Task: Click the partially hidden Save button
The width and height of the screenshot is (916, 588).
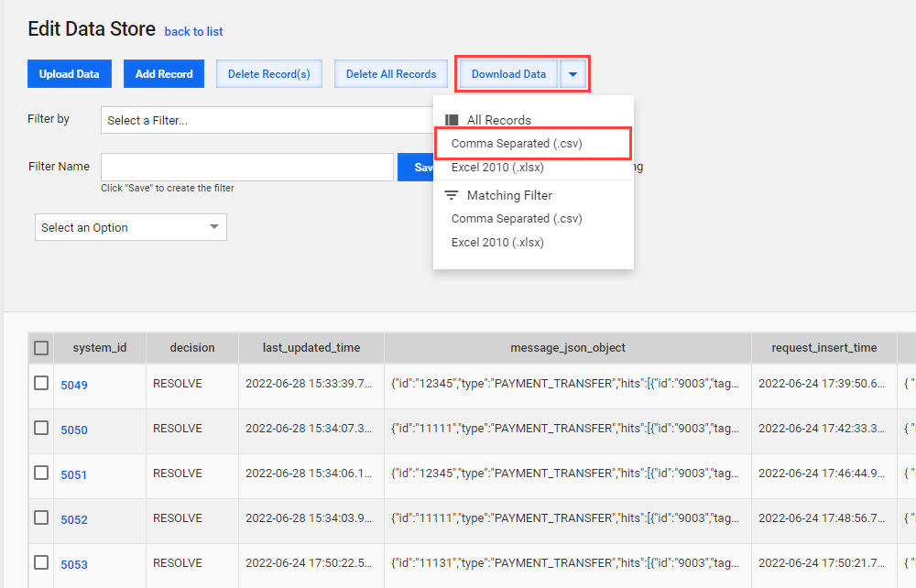Action: [x=415, y=167]
